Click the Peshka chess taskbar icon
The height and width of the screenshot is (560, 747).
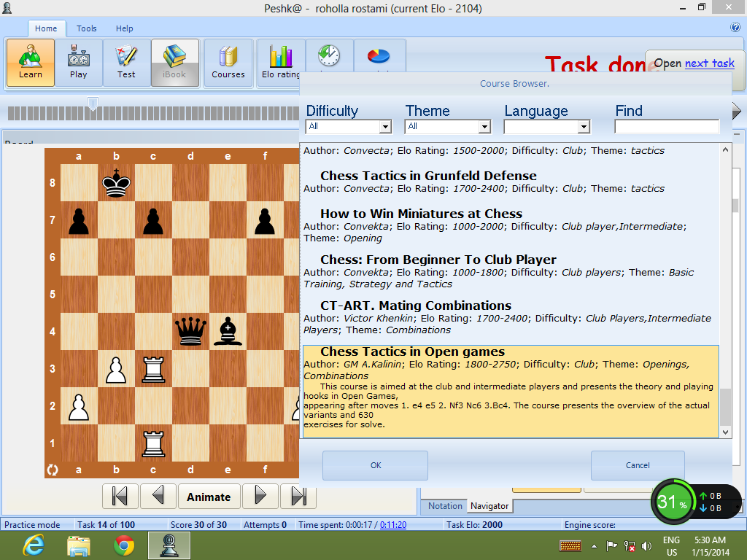point(169,545)
